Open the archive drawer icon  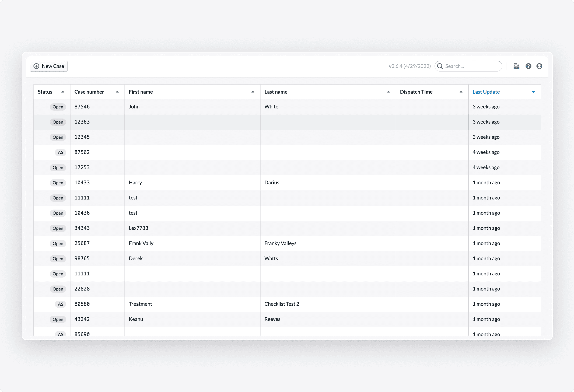[516, 66]
